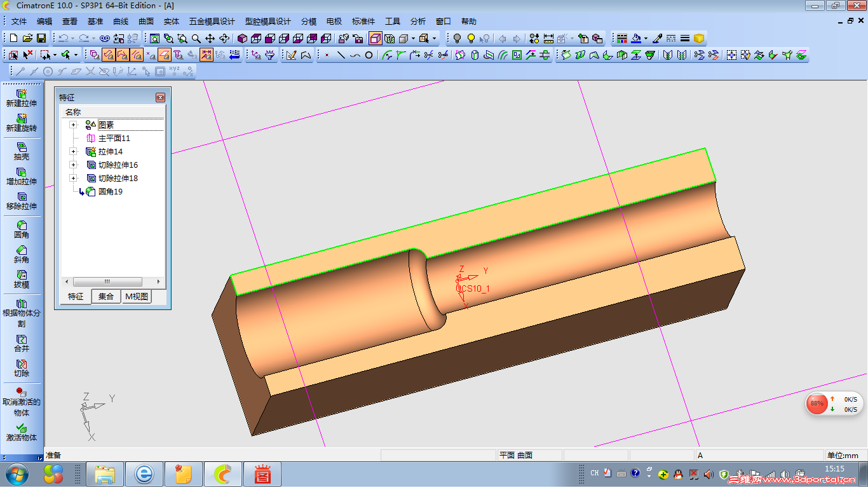Click the 移除拉伸 button
868x488 pixels.
[x=22, y=201]
